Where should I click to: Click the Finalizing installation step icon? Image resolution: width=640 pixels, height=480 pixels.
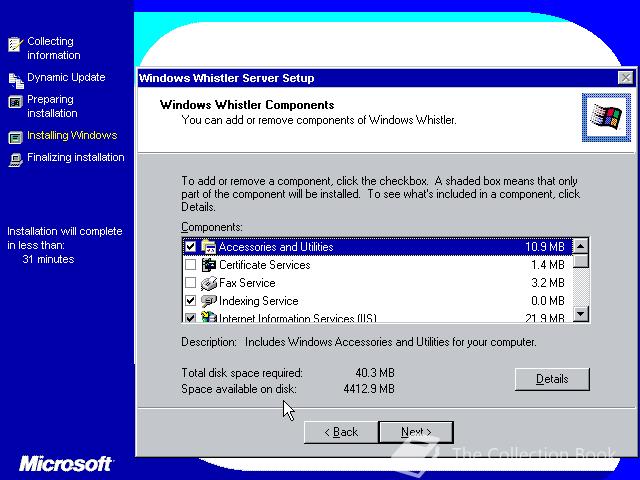tap(16, 160)
